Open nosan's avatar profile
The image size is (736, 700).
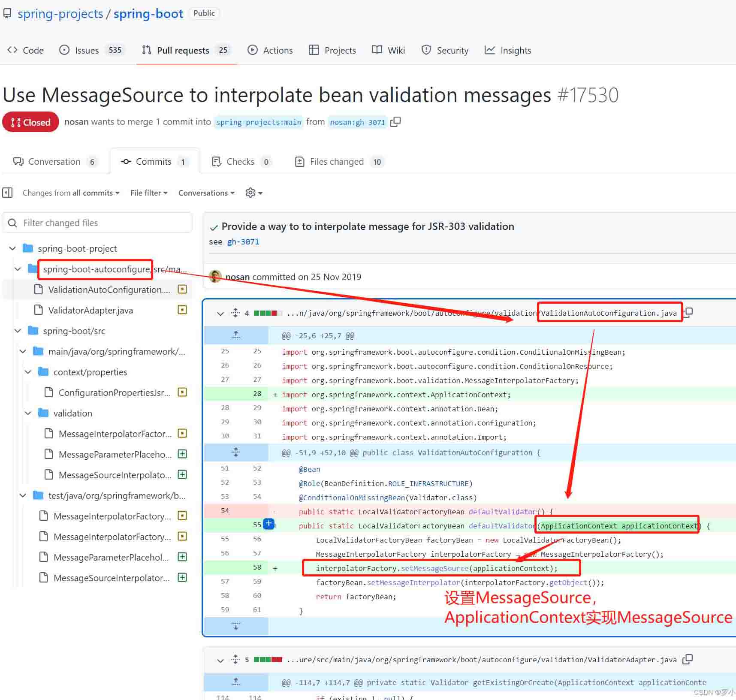pyautogui.click(x=215, y=277)
